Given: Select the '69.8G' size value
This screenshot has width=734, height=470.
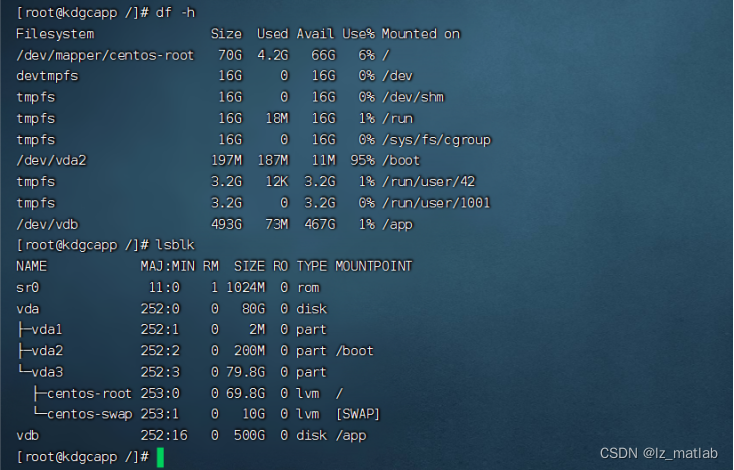Looking at the screenshot, I should pos(246,393).
